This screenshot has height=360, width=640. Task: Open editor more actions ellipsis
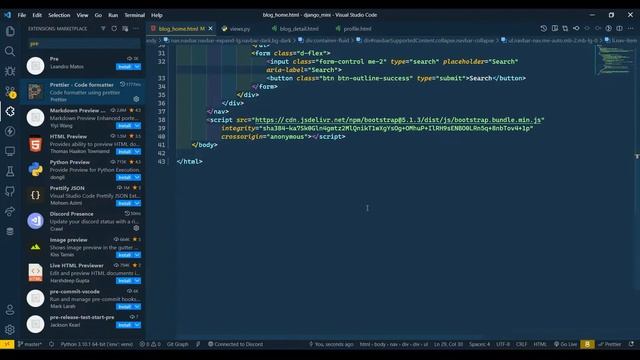[631, 29]
